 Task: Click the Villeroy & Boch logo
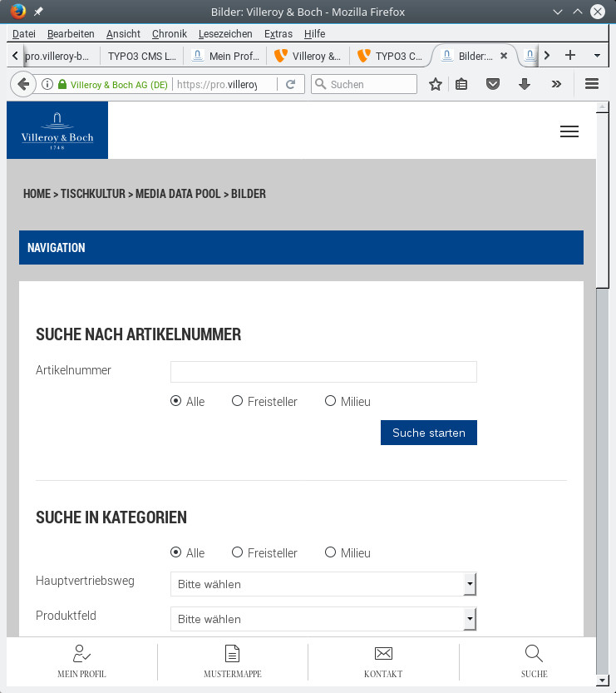(57, 130)
